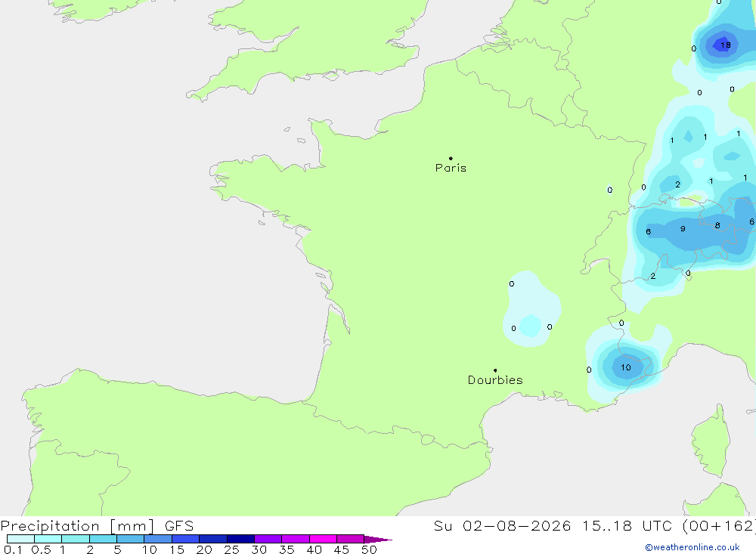Image resolution: width=756 pixels, height=554 pixels.
Task: Click the Dourbies city label
Action: 495,380
